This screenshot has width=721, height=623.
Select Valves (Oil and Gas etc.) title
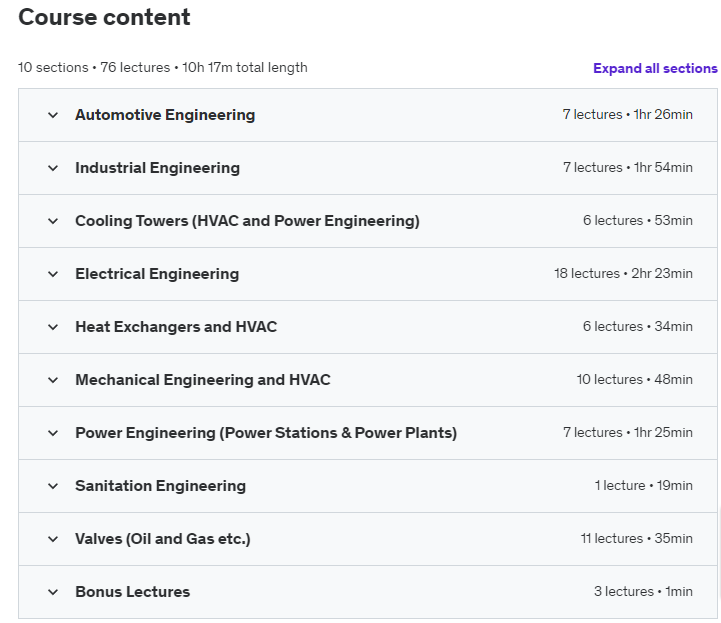[x=163, y=539]
